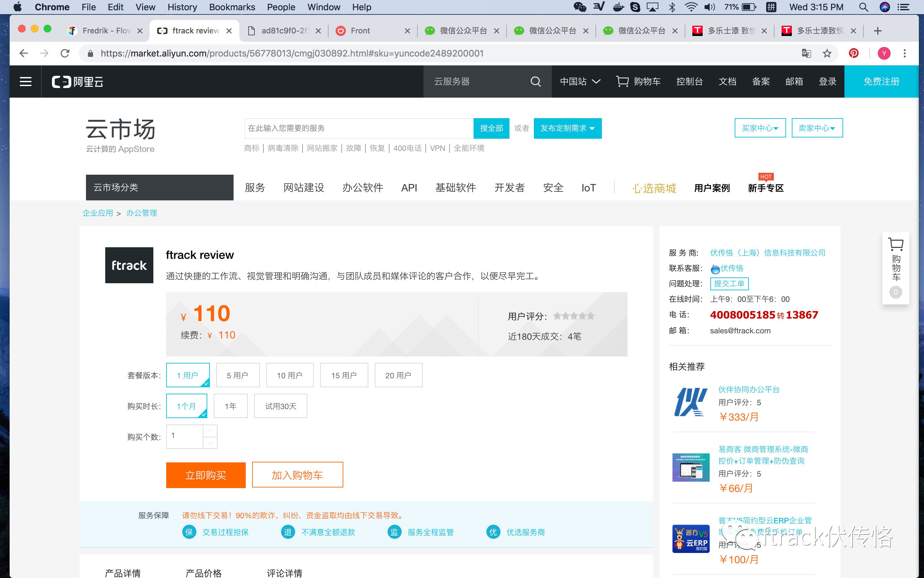Bookmark this page with the star icon
This screenshot has width=924, height=578.
[827, 53]
